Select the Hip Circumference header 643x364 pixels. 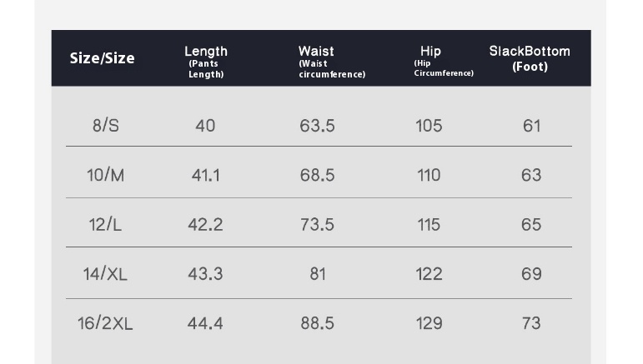(x=444, y=62)
